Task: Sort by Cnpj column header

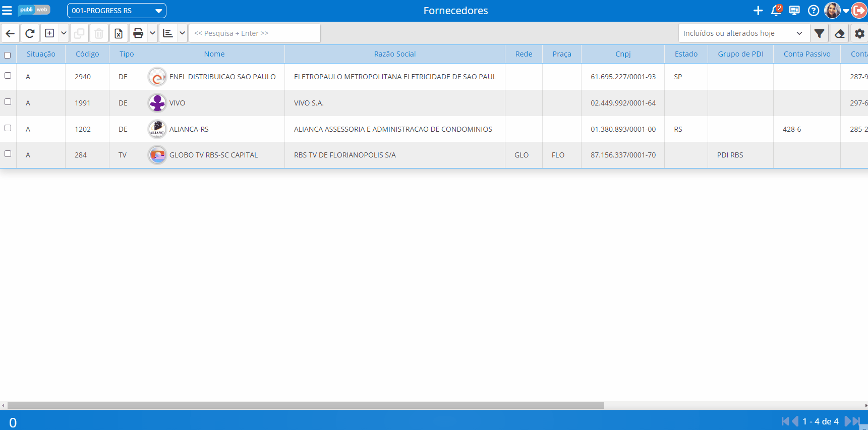Action: click(x=623, y=54)
